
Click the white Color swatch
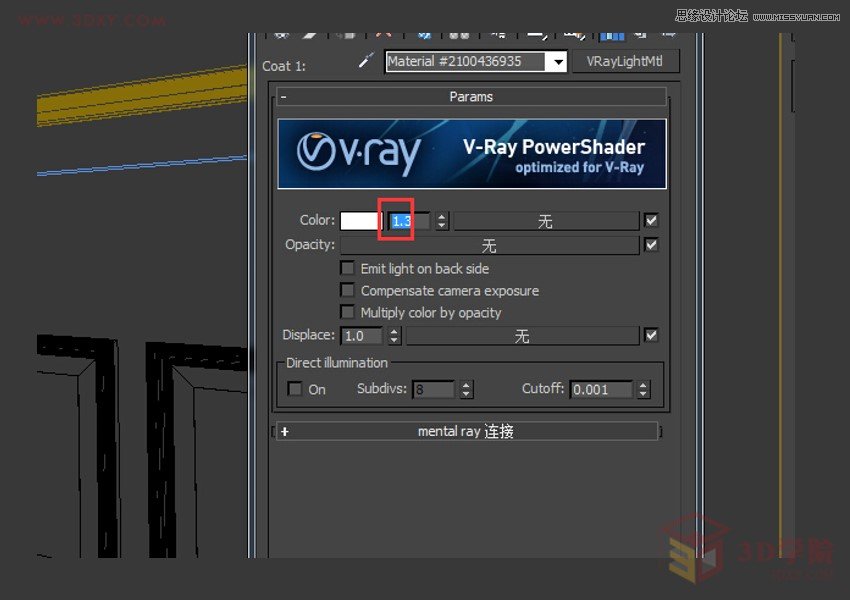(x=362, y=220)
